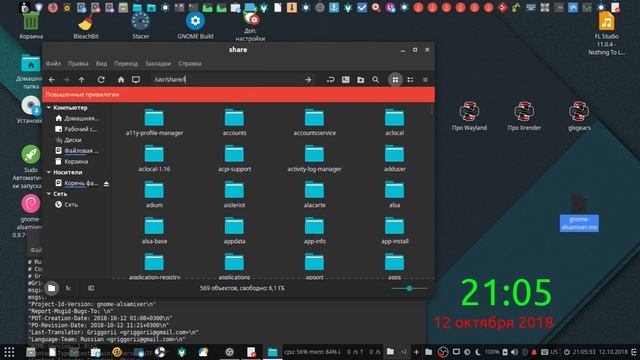Create new folder using the toolbar icon

pos(360,80)
